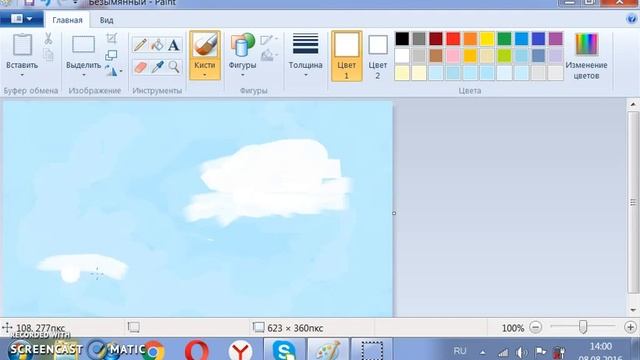
Task: Click the 100% zoom level text
Action: click(513, 328)
